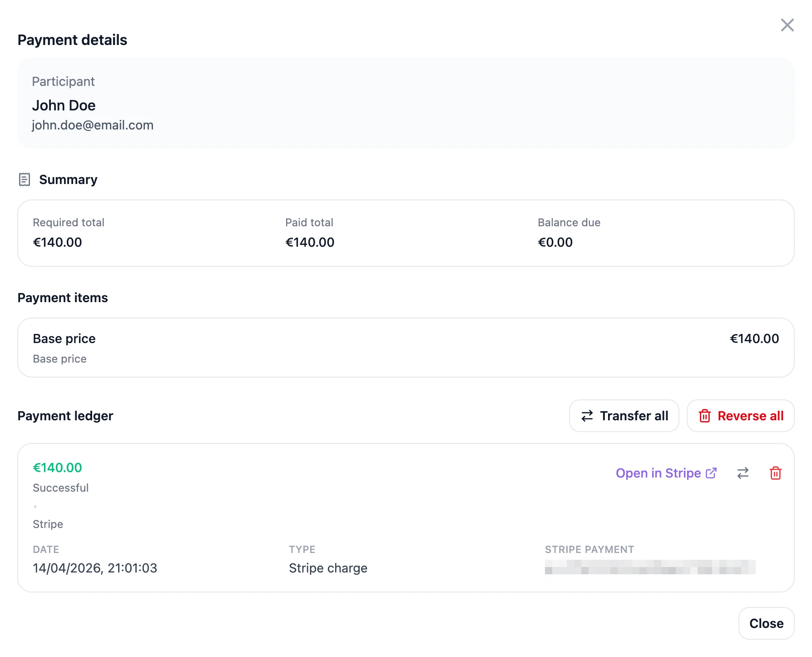
Task: Click the blurred Stripe payment ID
Action: coord(650,567)
